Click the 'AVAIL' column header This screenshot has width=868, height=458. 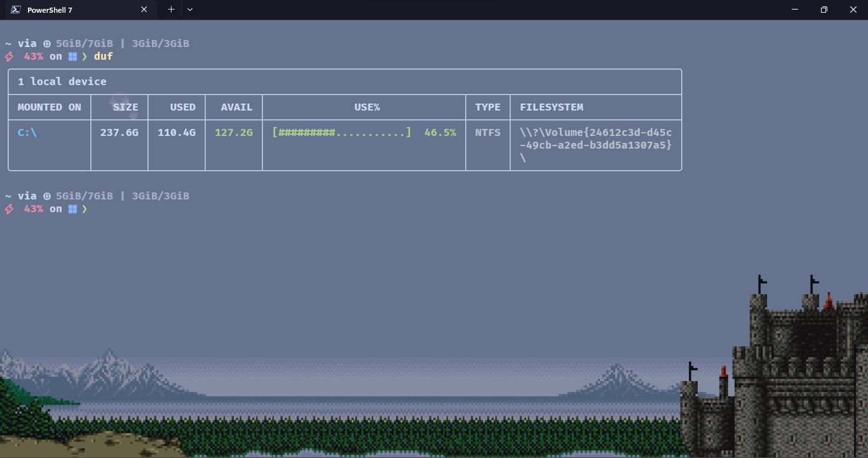236,107
